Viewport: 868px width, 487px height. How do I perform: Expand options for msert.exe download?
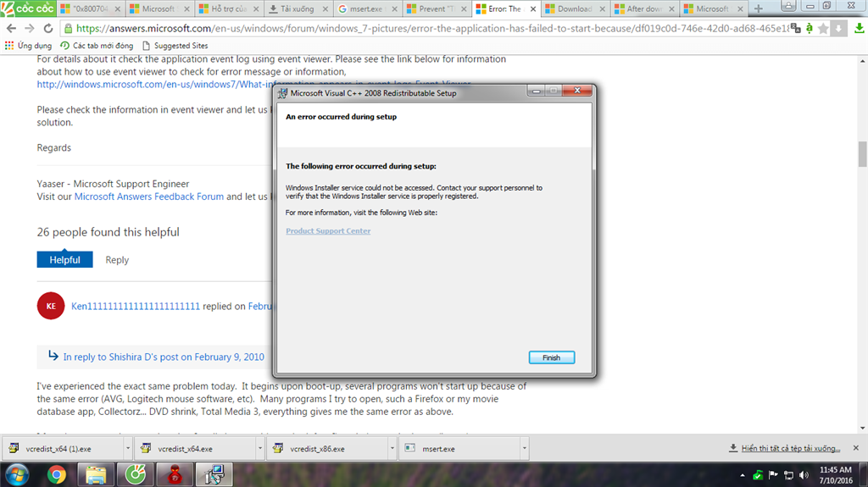click(524, 449)
